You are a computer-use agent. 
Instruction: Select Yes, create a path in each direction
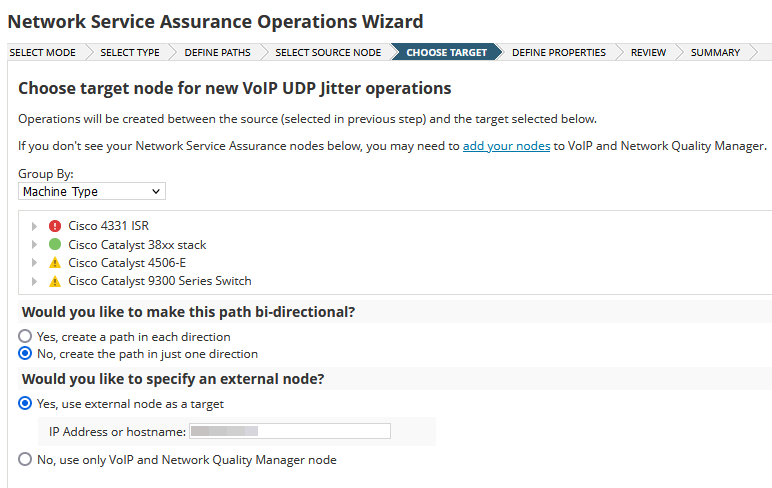tap(26, 337)
